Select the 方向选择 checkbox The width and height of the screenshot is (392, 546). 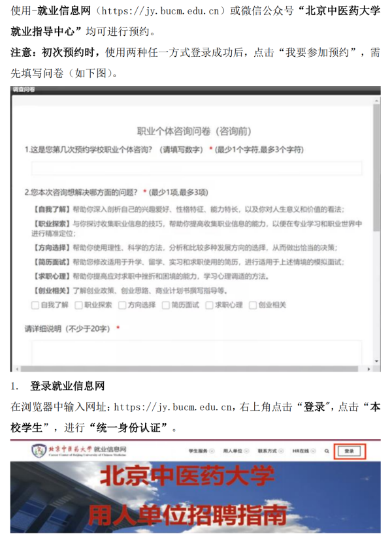point(122,304)
